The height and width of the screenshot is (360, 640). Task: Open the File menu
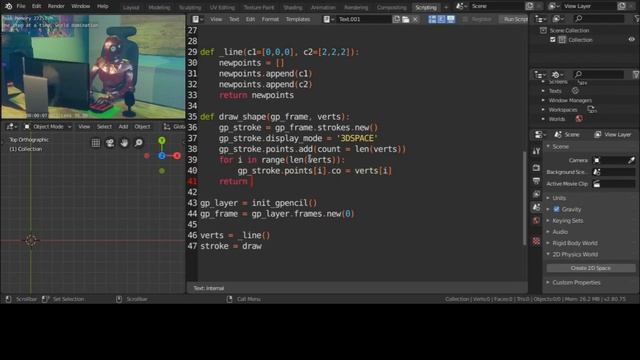click(21, 6)
